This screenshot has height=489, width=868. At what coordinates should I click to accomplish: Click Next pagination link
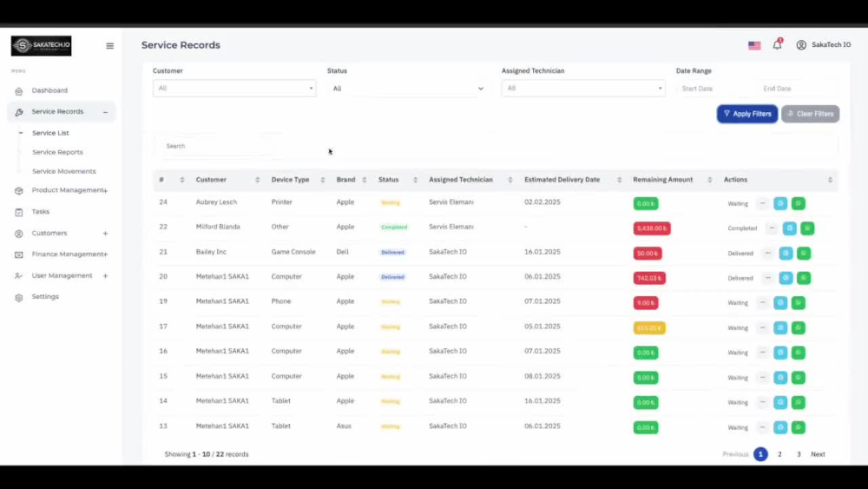click(818, 454)
